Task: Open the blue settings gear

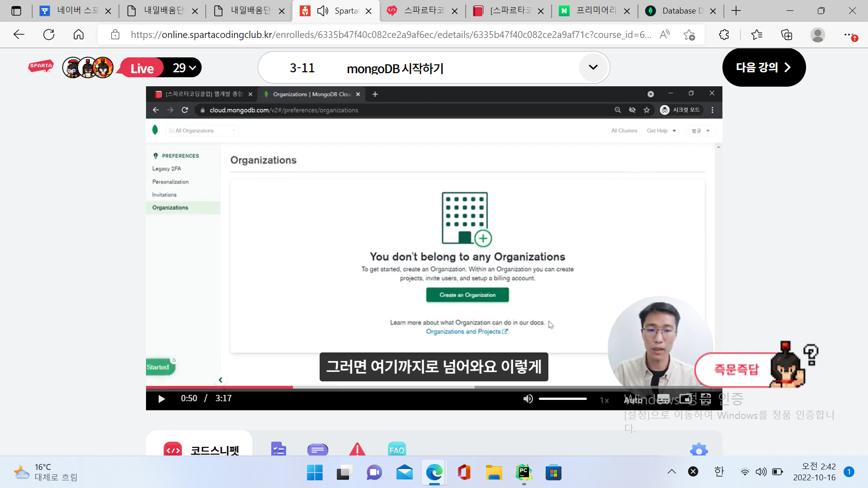Action: [x=699, y=450]
